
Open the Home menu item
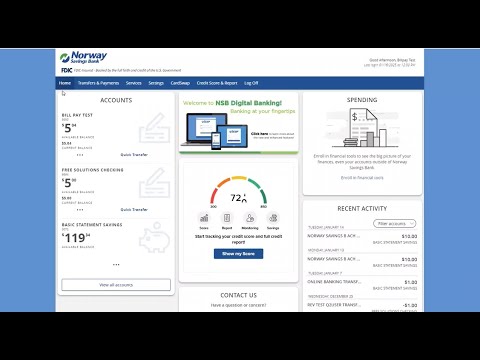pos(65,83)
